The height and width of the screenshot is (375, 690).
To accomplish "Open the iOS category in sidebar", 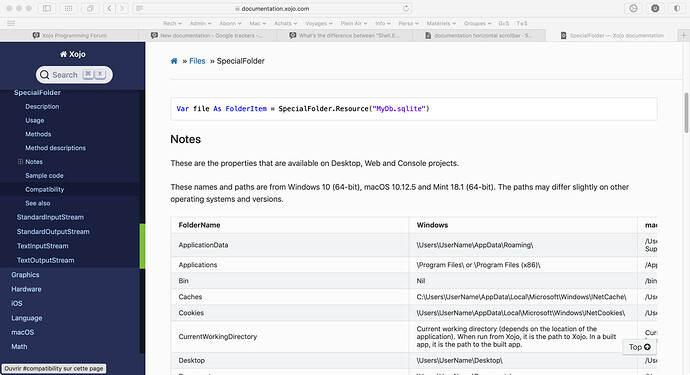I will pyautogui.click(x=17, y=303).
